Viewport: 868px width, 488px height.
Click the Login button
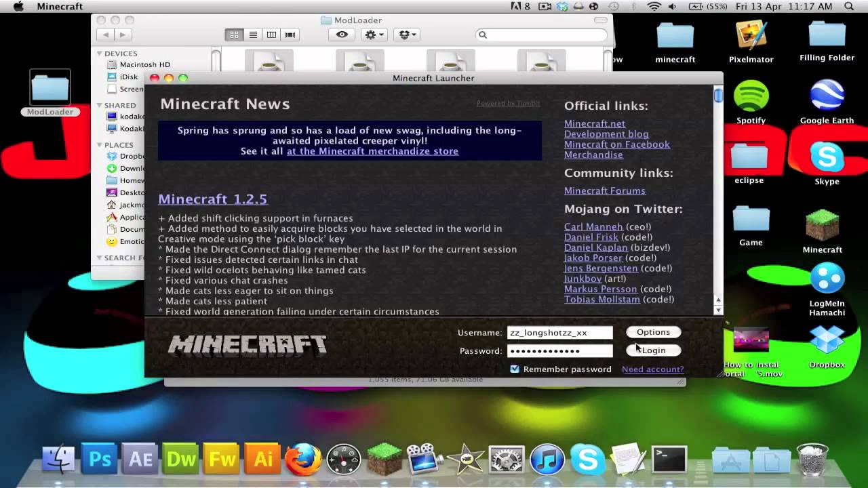point(653,350)
